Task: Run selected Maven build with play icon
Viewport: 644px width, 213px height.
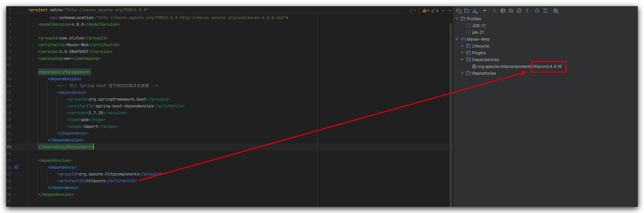Action: point(495,11)
